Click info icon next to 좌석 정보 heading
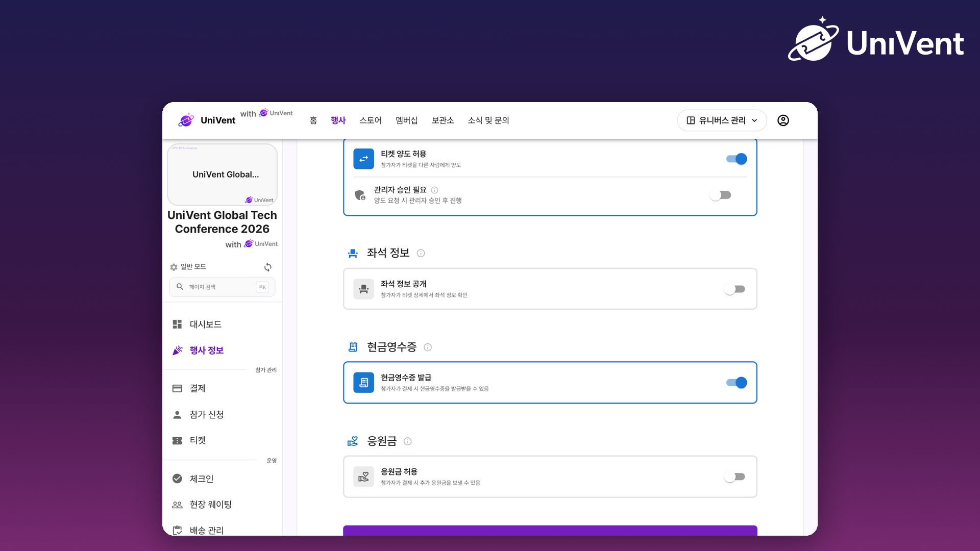Viewport: 980px width, 551px height. pyautogui.click(x=421, y=253)
